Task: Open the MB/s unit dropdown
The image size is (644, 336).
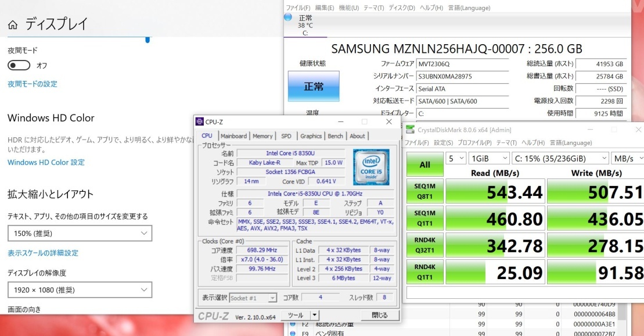Action: (x=628, y=158)
